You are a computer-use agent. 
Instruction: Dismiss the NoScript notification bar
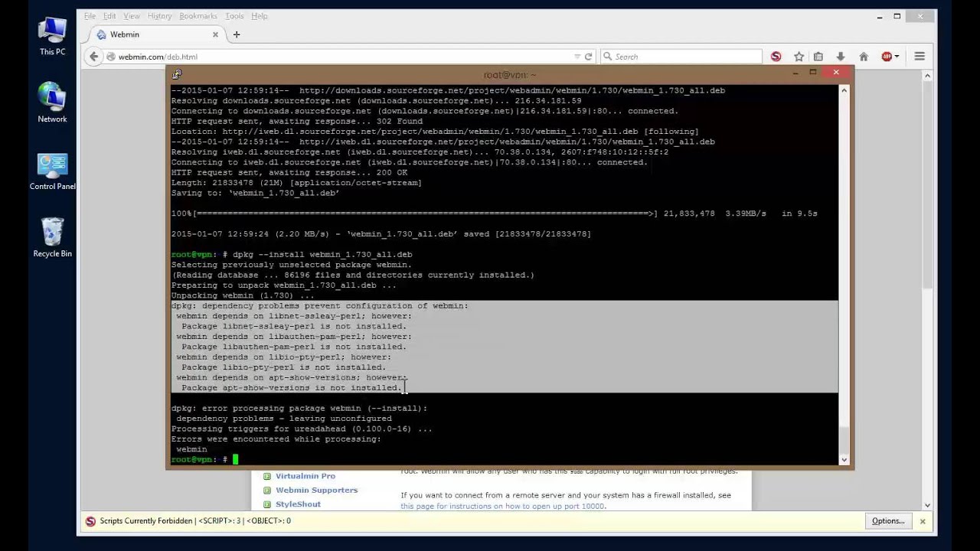tap(923, 521)
